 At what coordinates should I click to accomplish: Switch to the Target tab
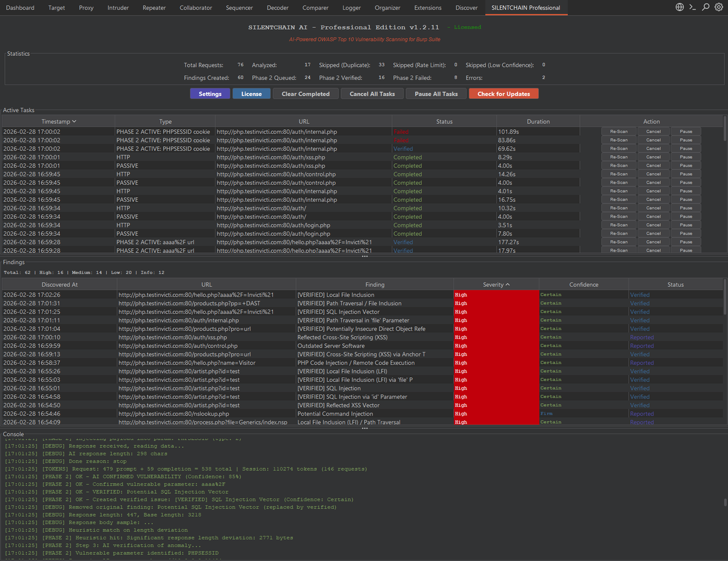[56, 8]
